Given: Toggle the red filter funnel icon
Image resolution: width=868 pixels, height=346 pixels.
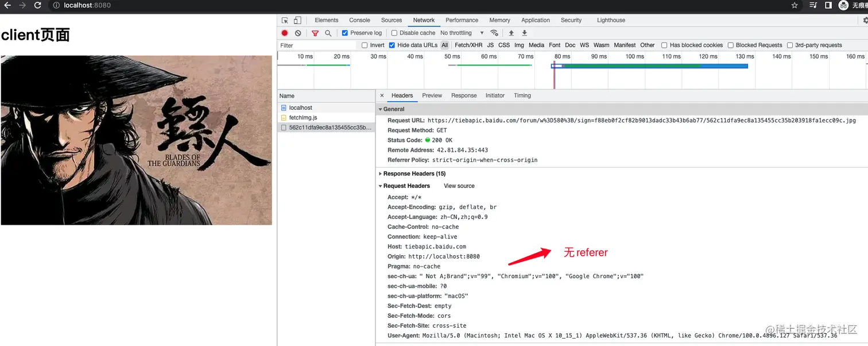Looking at the screenshot, I should pyautogui.click(x=315, y=33).
